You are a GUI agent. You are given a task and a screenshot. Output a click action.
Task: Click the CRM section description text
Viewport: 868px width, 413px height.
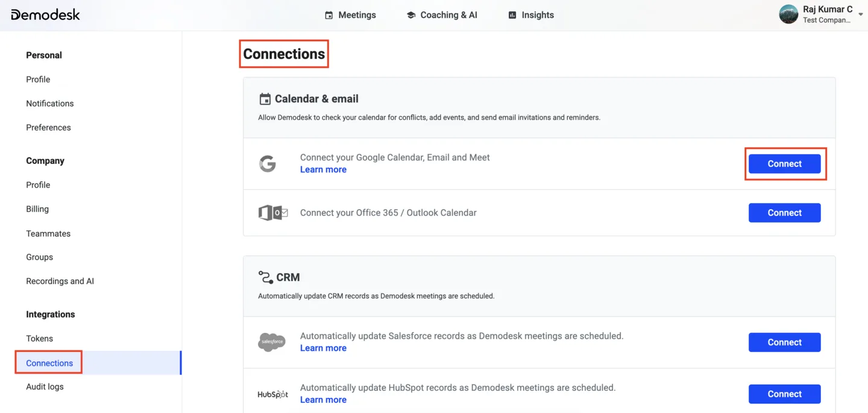click(x=376, y=296)
